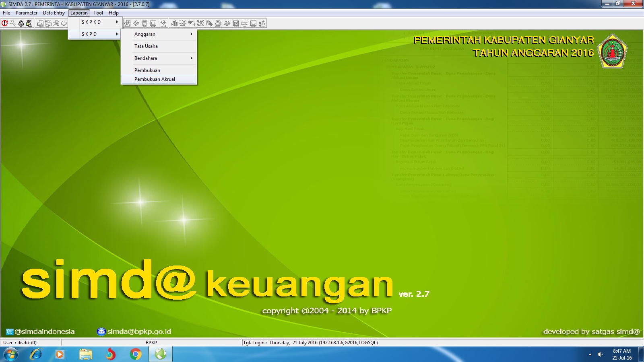Open the Tool menu
The image size is (644, 362).
click(x=98, y=13)
